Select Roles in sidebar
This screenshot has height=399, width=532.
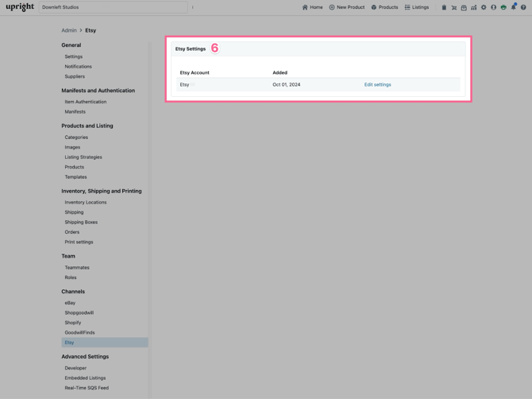coord(71,277)
